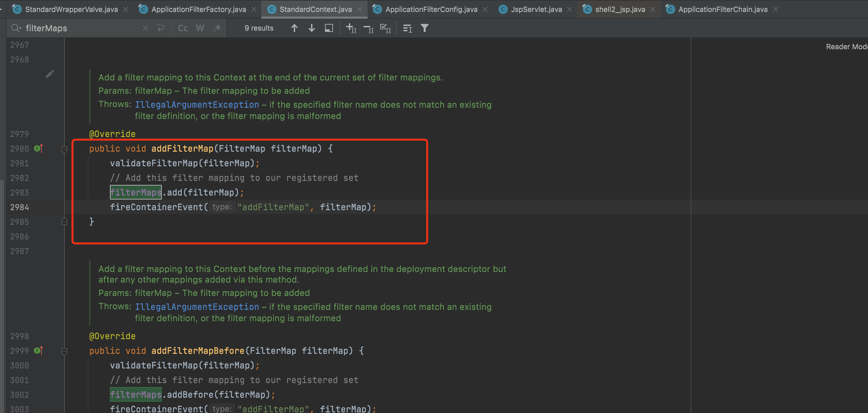The height and width of the screenshot is (413, 868).
Task: Open search results in find window
Action: pos(329,28)
